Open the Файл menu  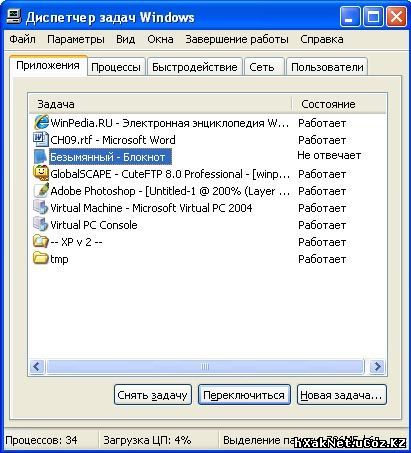coord(22,39)
